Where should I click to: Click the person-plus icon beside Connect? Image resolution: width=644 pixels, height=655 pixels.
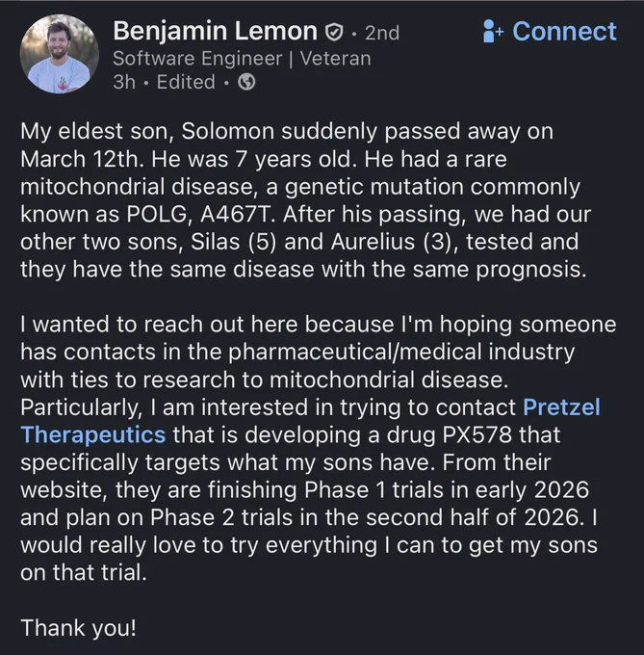click(493, 32)
